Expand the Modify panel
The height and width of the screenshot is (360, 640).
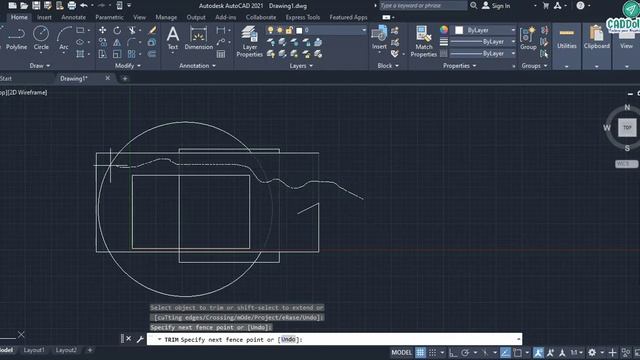128,65
